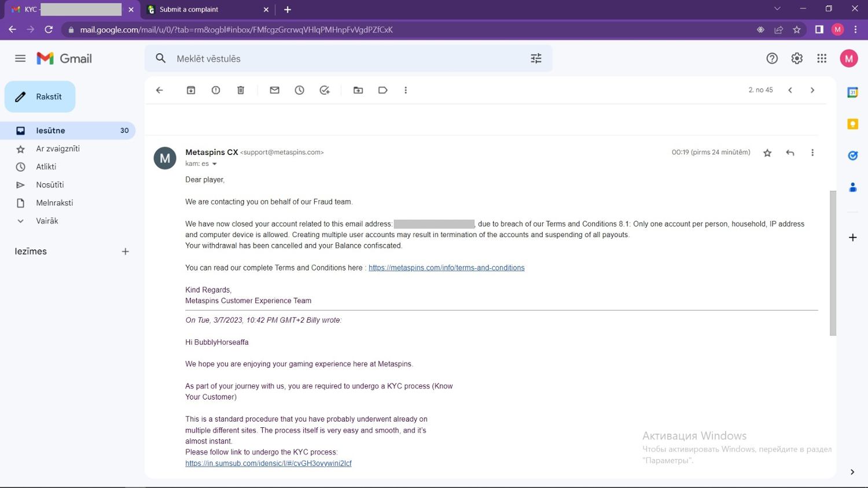
Task: Mark the email as unread
Action: 275,90
